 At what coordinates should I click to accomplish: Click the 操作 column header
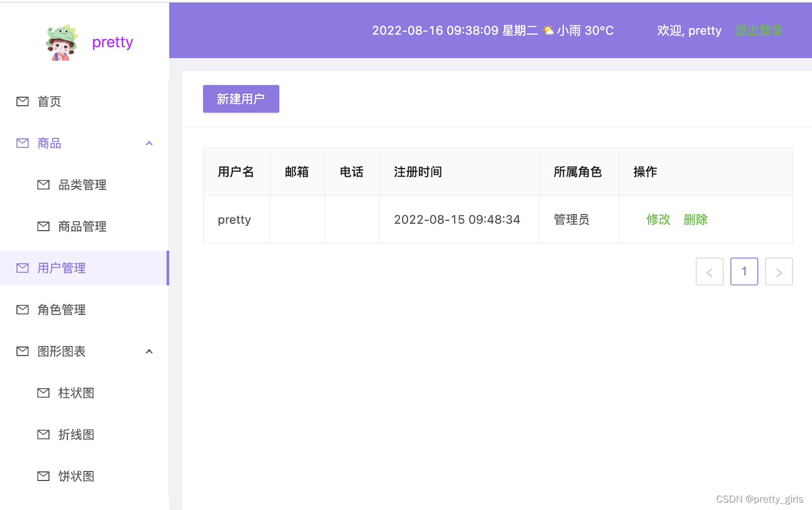tap(705, 172)
